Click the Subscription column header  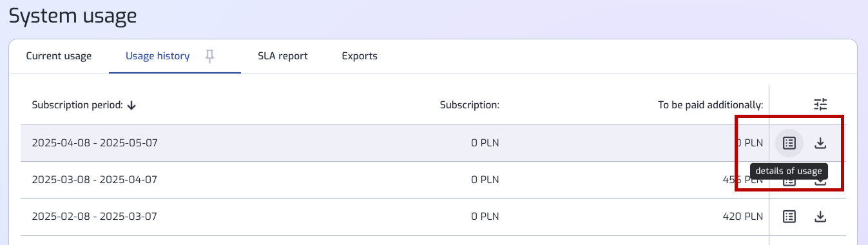(470, 105)
